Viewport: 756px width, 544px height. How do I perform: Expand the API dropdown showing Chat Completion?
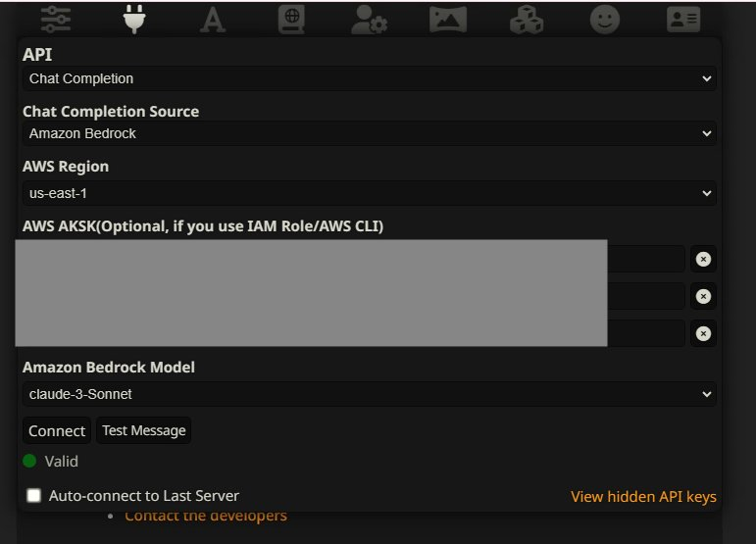pos(370,78)
